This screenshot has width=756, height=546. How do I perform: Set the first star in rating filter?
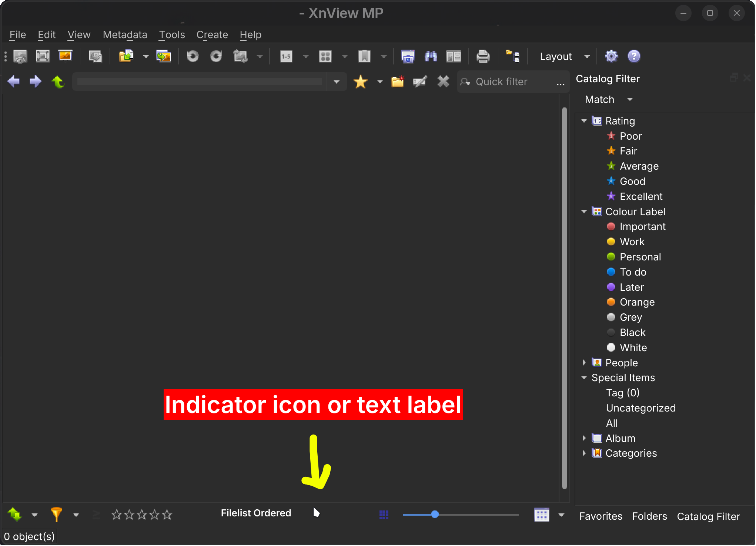coord(117,514)
